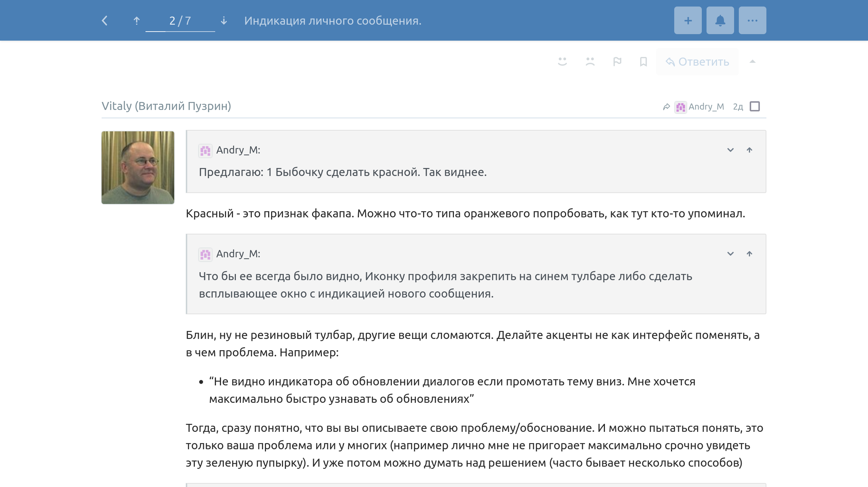The height and width of the screenshot is (487, 868).
Task: Open Andry_M reply-to link in post header
Action: [x=700, y=107]
